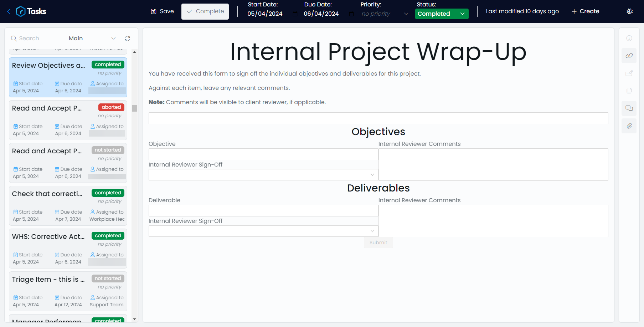This screenshot has width=644, height=327.
Task: Click the floppy disk Save icon
Action: pos(154,11)
